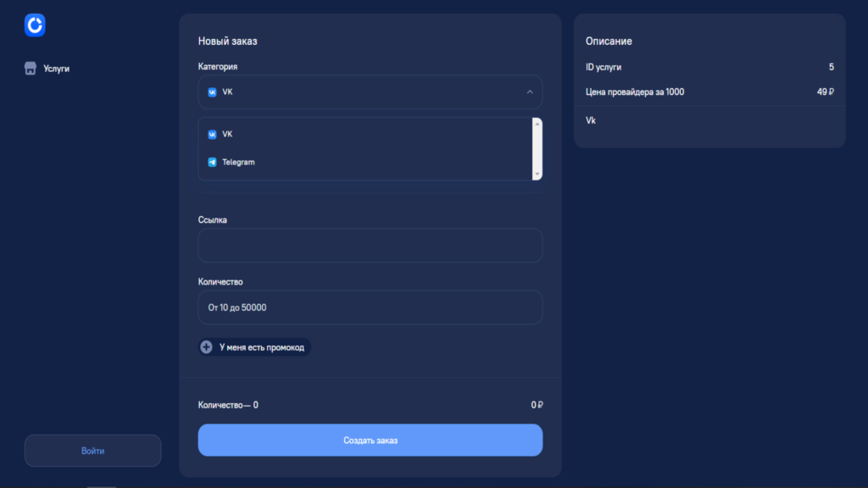Click the scroll-up arrow of the category list
Viewport: 868px width, 488px height.
point(537,124)
